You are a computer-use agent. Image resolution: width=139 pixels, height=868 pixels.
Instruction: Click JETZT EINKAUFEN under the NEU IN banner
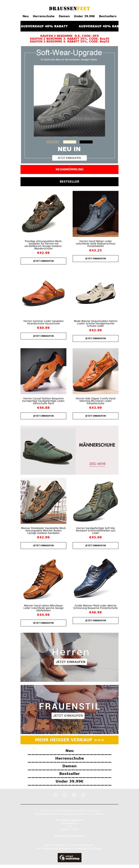(69, 158)
